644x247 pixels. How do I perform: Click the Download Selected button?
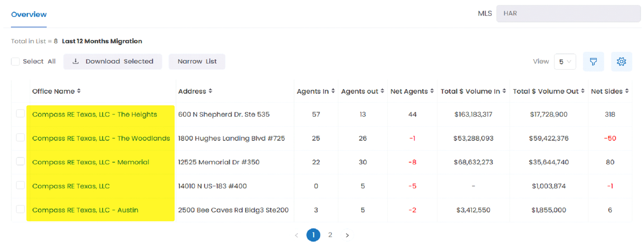tap(113, 61)
